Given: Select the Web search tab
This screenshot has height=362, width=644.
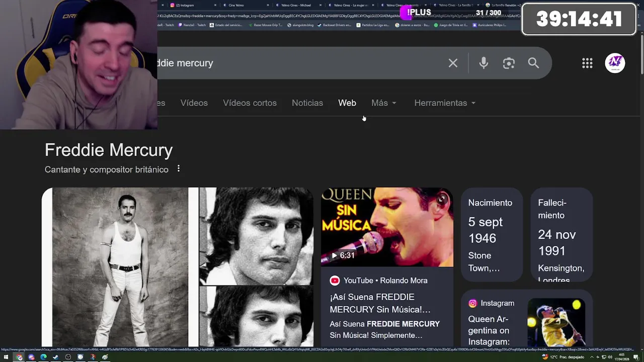Looking at the screenshot, I should (347, 103).
